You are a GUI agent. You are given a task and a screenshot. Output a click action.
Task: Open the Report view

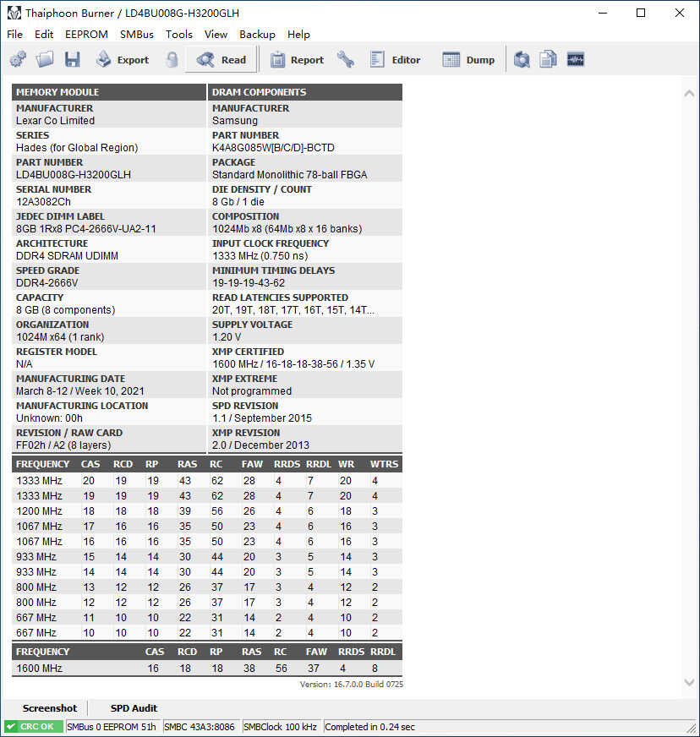(x=297, y=60)
